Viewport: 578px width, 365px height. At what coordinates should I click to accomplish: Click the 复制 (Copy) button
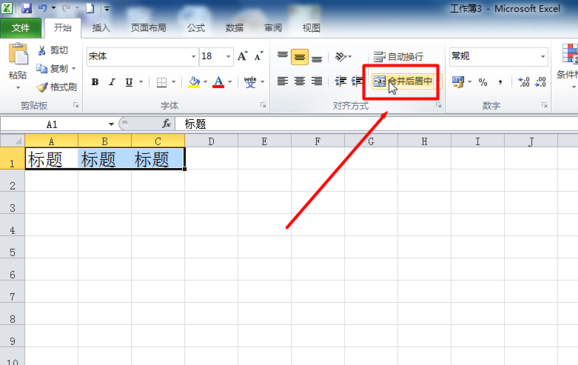(x=52, y=69)
